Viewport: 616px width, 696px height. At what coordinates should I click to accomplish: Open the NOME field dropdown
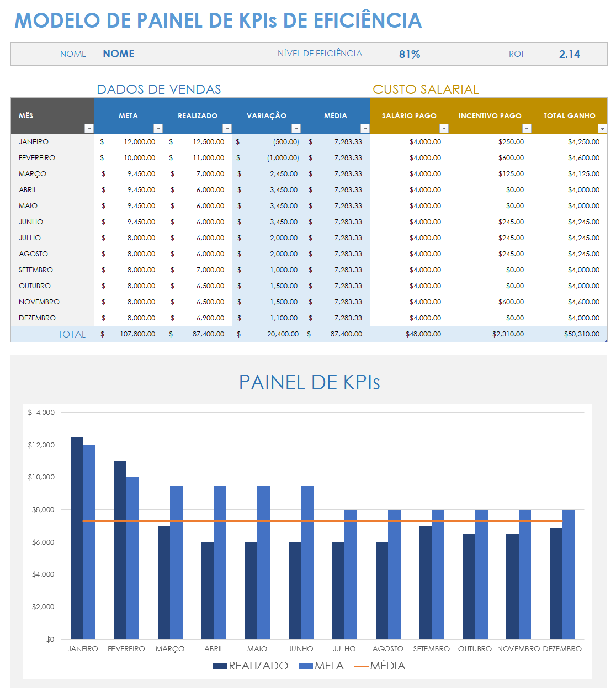(x=118, y=54)
